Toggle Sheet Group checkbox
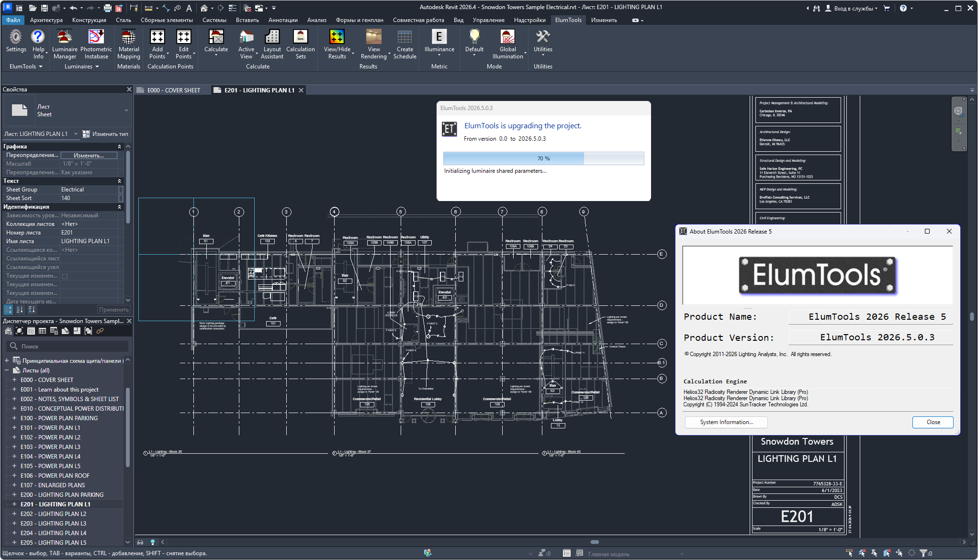978x560 pixels. 121,190
